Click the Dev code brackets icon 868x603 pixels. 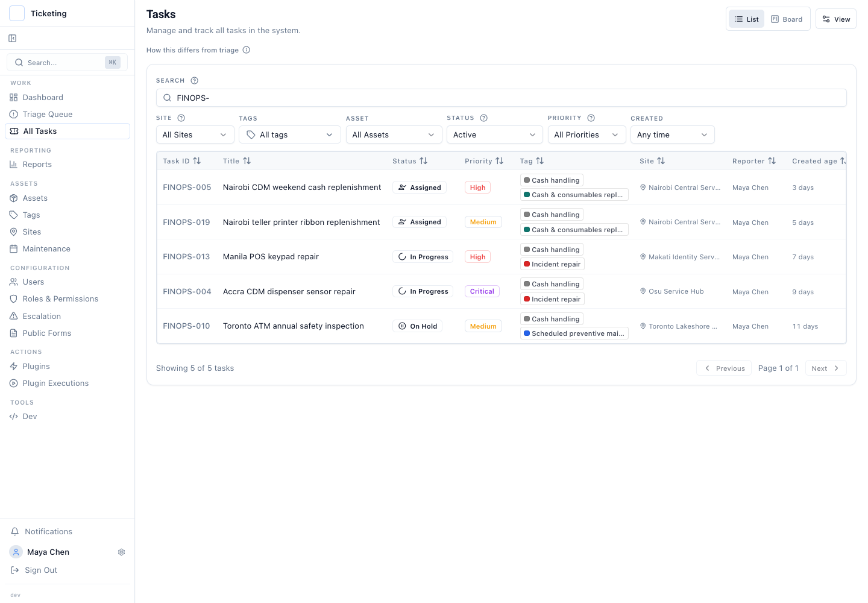14,417
